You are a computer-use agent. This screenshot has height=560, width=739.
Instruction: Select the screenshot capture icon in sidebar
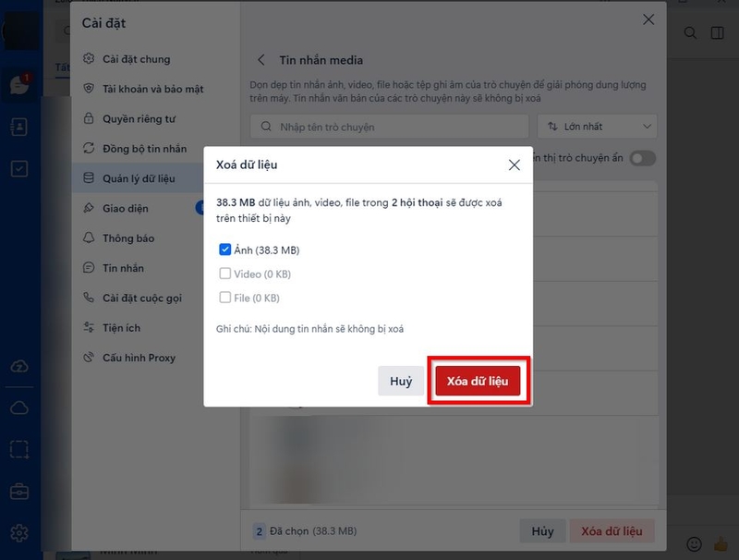18,450
